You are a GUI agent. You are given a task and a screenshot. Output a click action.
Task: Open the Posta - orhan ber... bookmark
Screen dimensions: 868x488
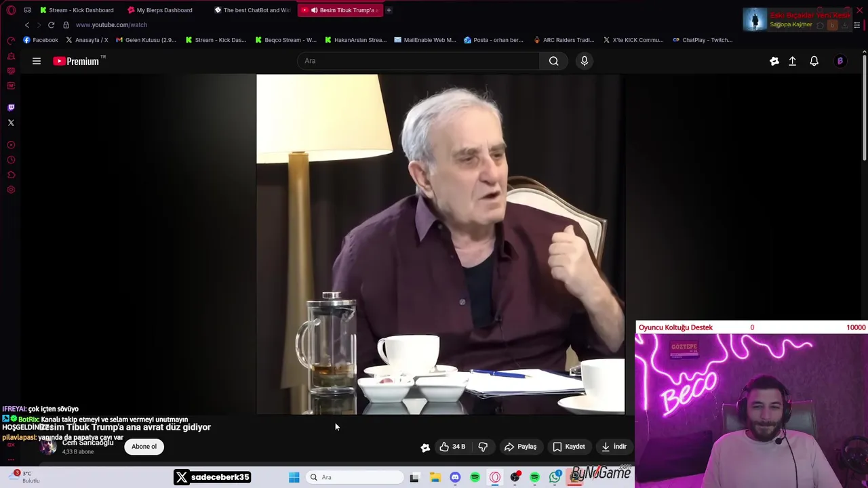pos(493,40)
